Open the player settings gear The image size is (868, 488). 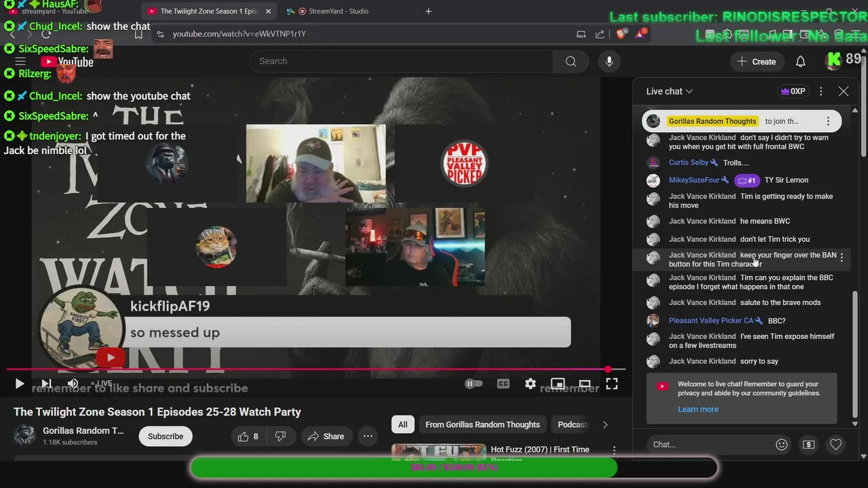point(530,384)
